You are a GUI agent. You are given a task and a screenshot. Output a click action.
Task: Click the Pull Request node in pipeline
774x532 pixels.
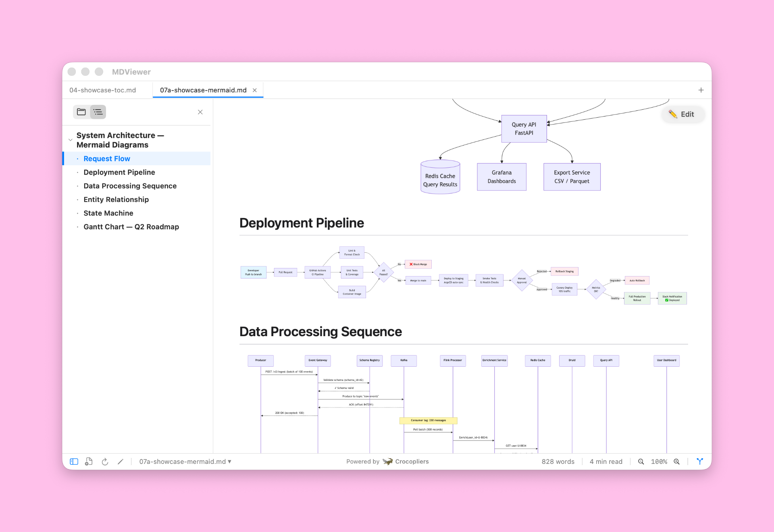tap(285, 272)
